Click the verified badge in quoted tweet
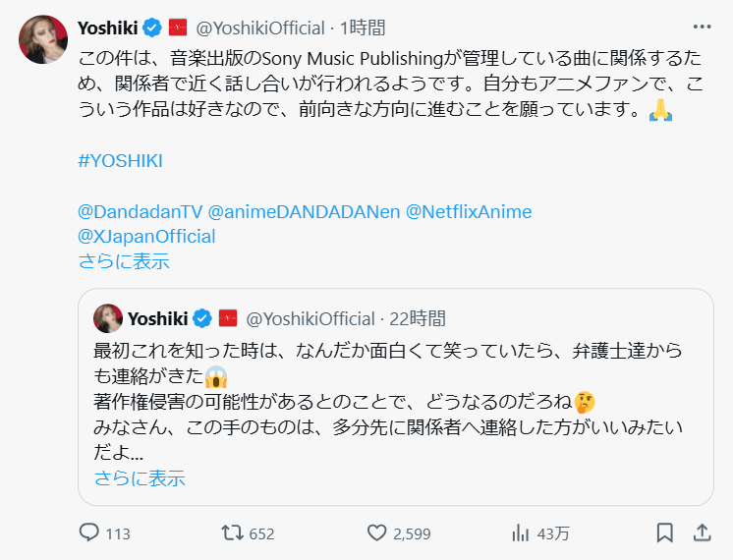Viewport: 733px width, 560px height. (x=203, y=318)
